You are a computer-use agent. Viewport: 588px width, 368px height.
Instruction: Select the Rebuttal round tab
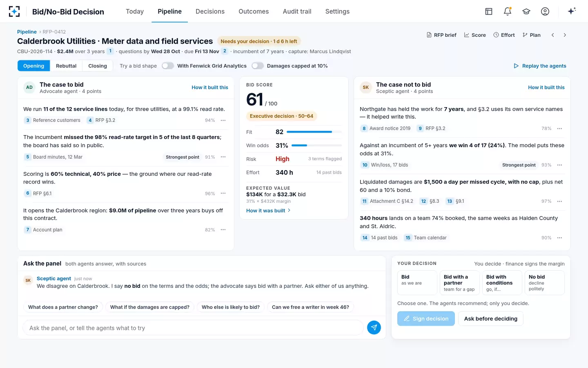pos(66,66)
